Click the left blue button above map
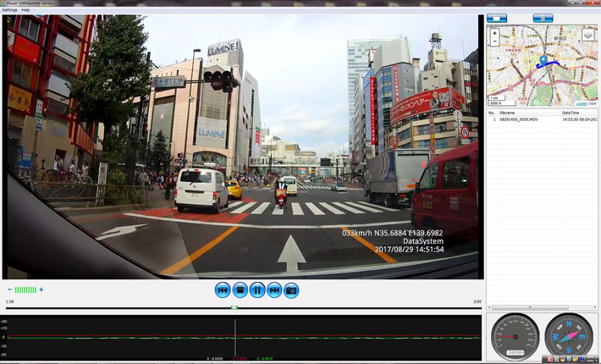This screenshot has width=601, height=364. (x=497, y=18)
